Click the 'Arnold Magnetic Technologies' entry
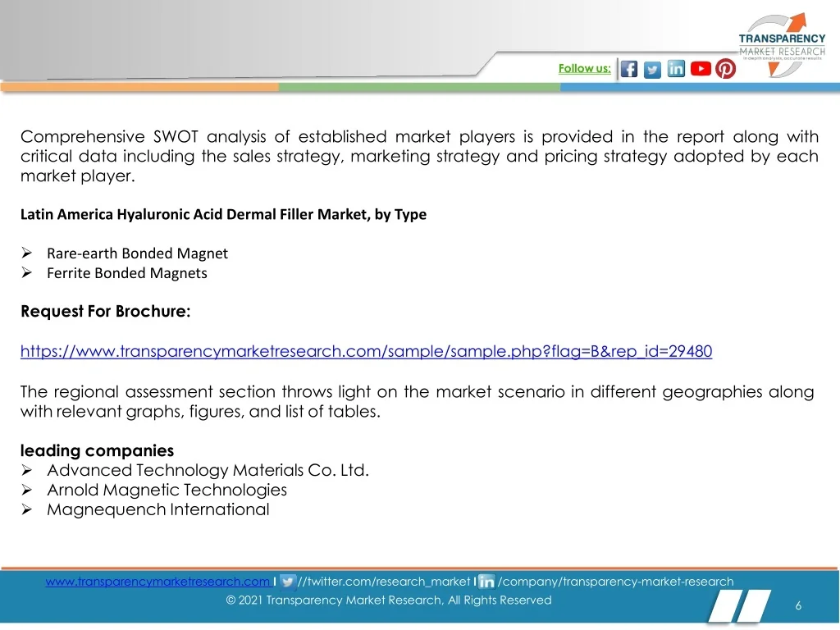840x630 pixels. (167, 490)
